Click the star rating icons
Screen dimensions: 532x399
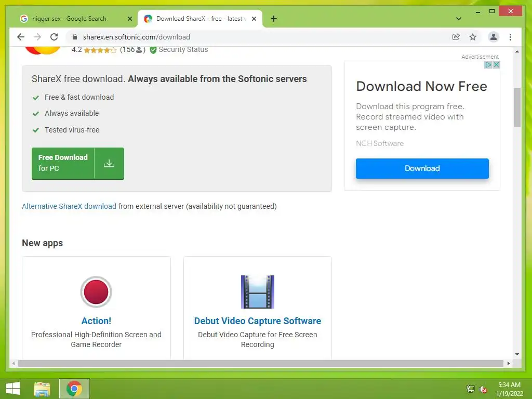click(100, 50)
